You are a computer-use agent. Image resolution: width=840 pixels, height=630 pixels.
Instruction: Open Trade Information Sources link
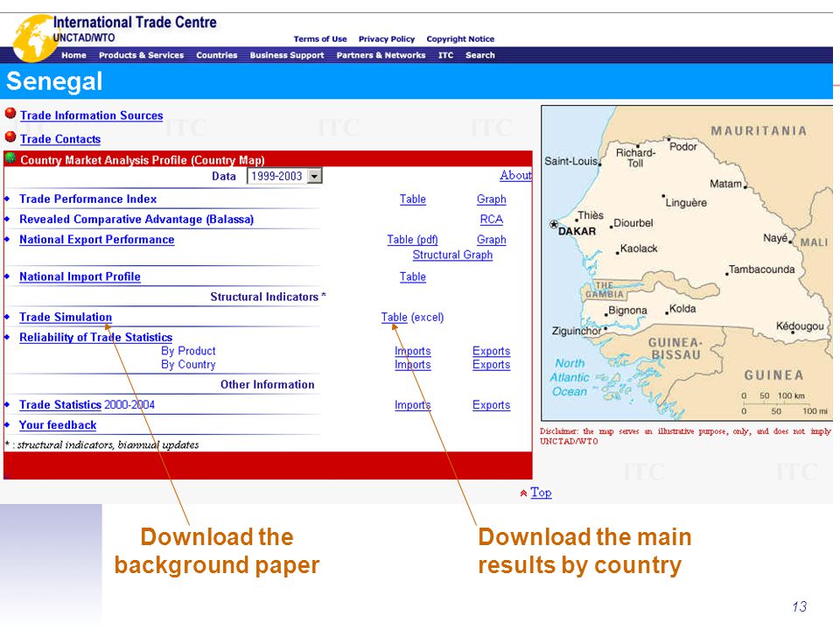click(x=92, y=115)
